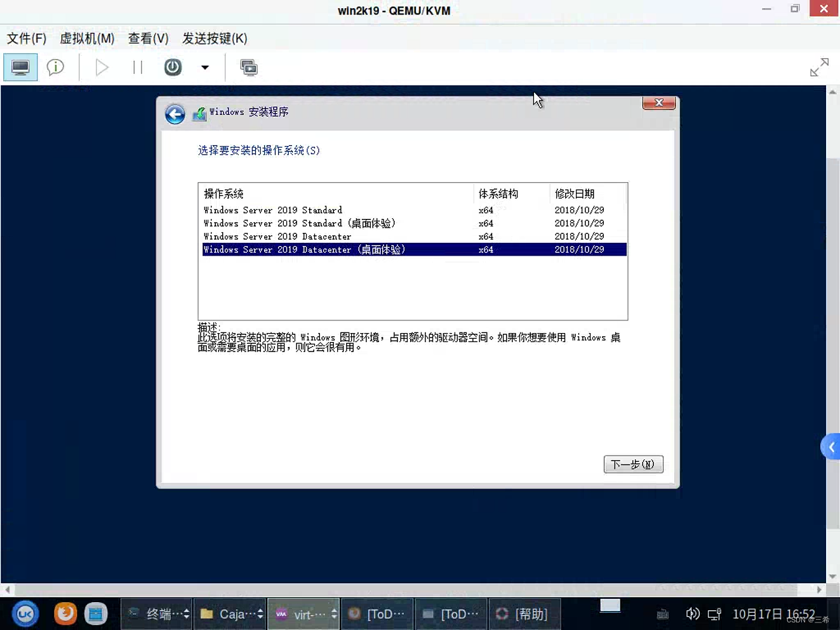This screenshot has height=630, width=840.
Task: Open the file manager taskbar icon
Action: click(96, 614)
